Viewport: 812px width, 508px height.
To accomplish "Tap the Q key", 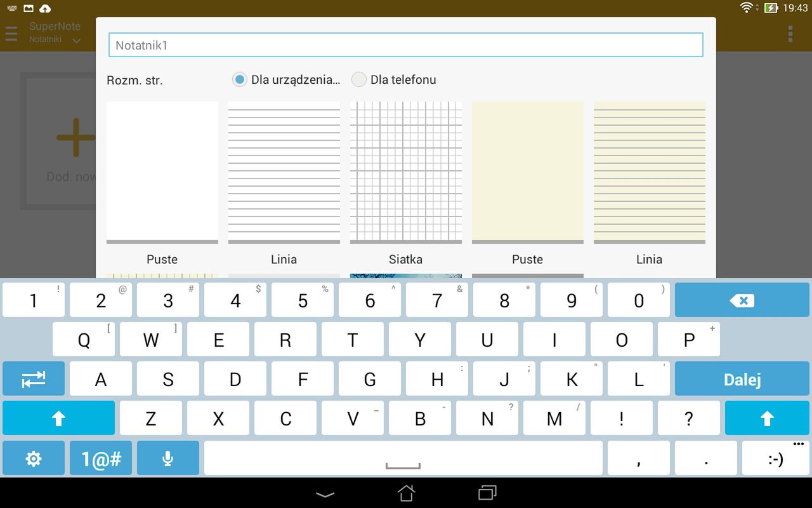I will click(84, 340).
